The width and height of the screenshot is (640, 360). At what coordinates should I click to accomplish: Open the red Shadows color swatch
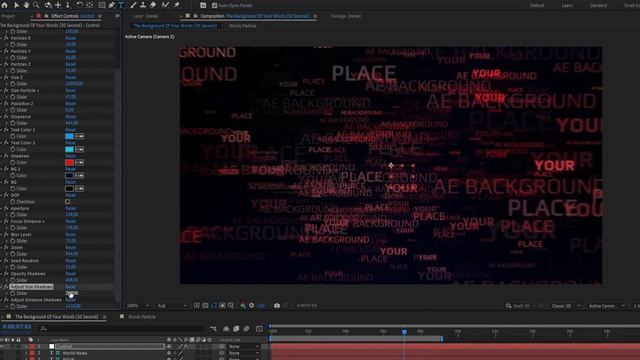[x=69, y=162]
